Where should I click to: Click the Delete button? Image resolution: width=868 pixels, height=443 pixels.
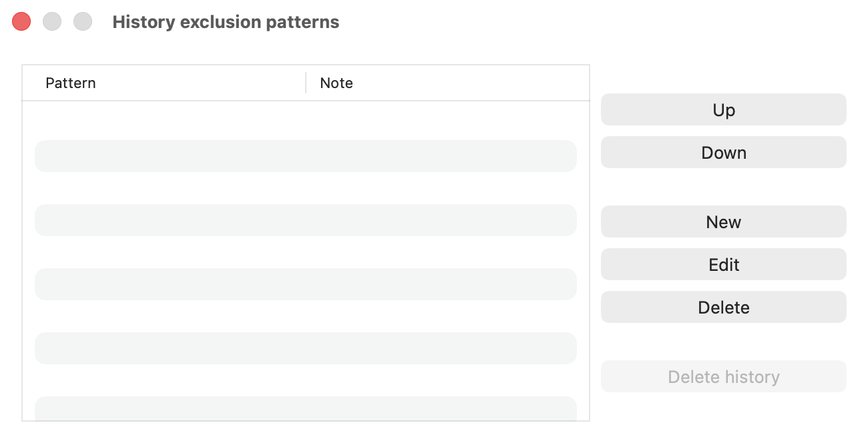point(723,307)
